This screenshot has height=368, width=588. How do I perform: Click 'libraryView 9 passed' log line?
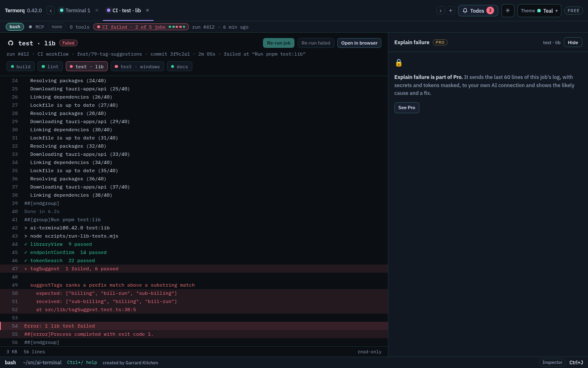[194, 244]
